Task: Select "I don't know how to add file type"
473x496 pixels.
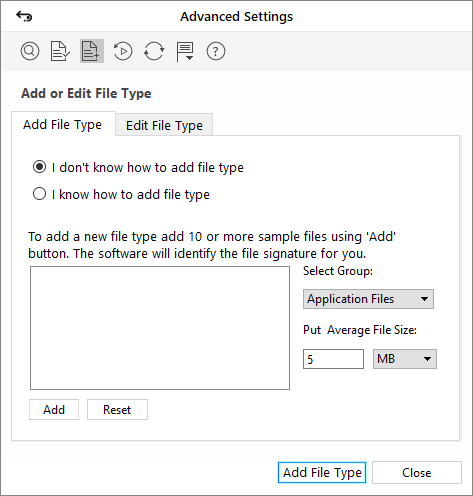Action: (138, 167)
